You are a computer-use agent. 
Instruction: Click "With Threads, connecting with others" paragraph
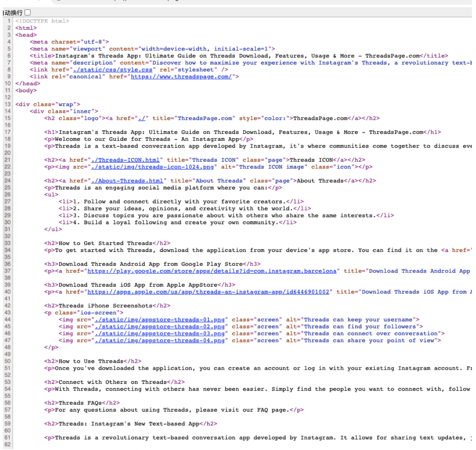click(x=257, y=389)
